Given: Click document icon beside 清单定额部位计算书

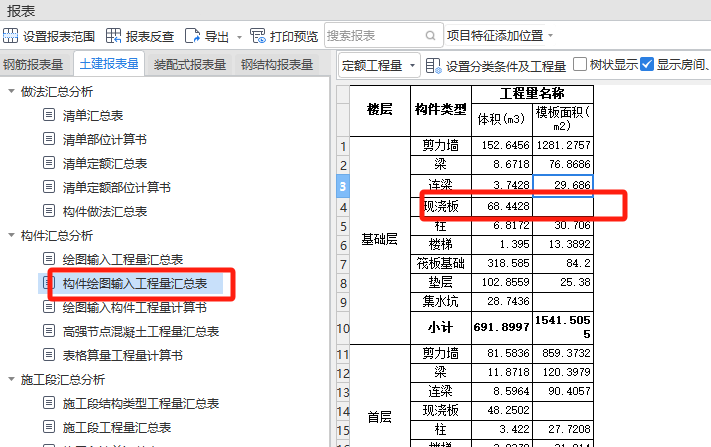Looking at the screenshot, I should click(x=49, y=187).
